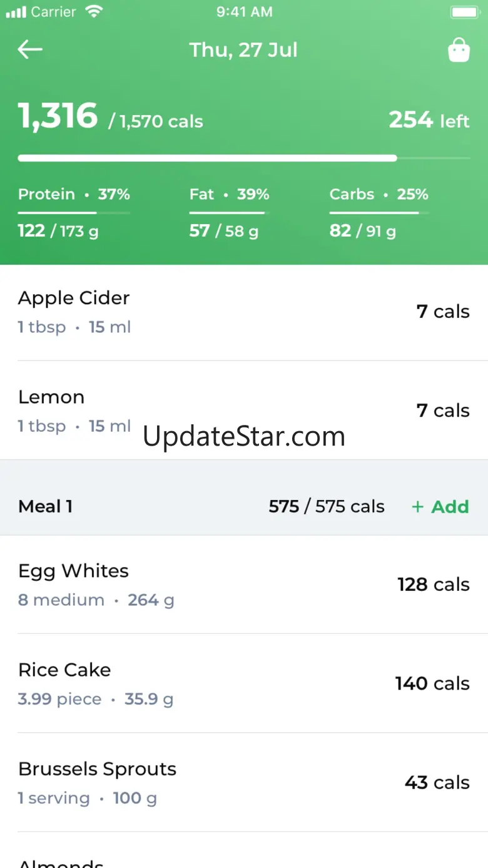
Task: Tap the date title Thu, 27 Jul
Action: [243, 50]
